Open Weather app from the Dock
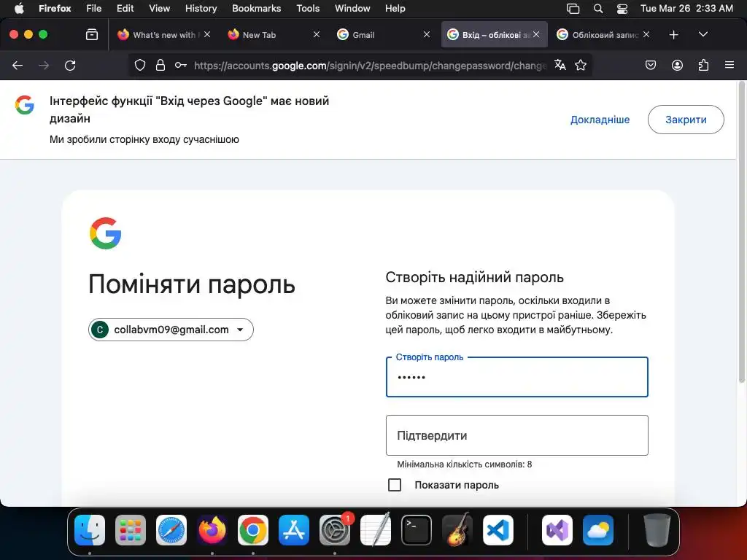The height and width of the screenshot is (560, 747). tap(598, 530)
